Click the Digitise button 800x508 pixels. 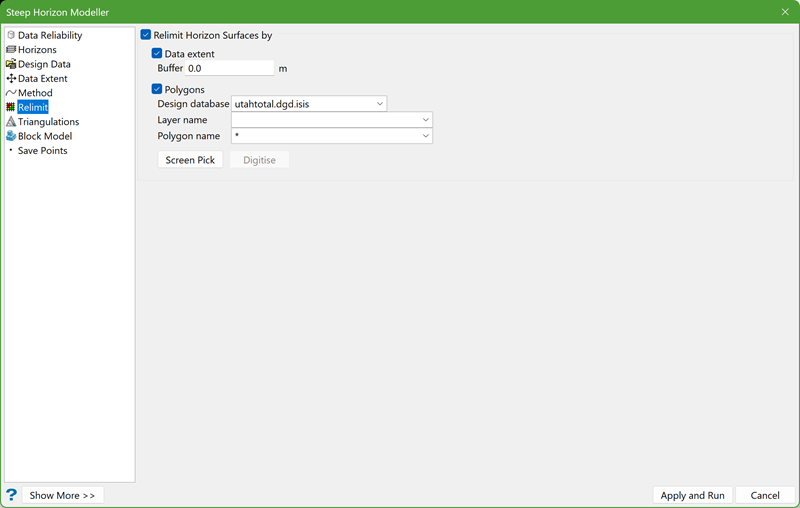259,160
